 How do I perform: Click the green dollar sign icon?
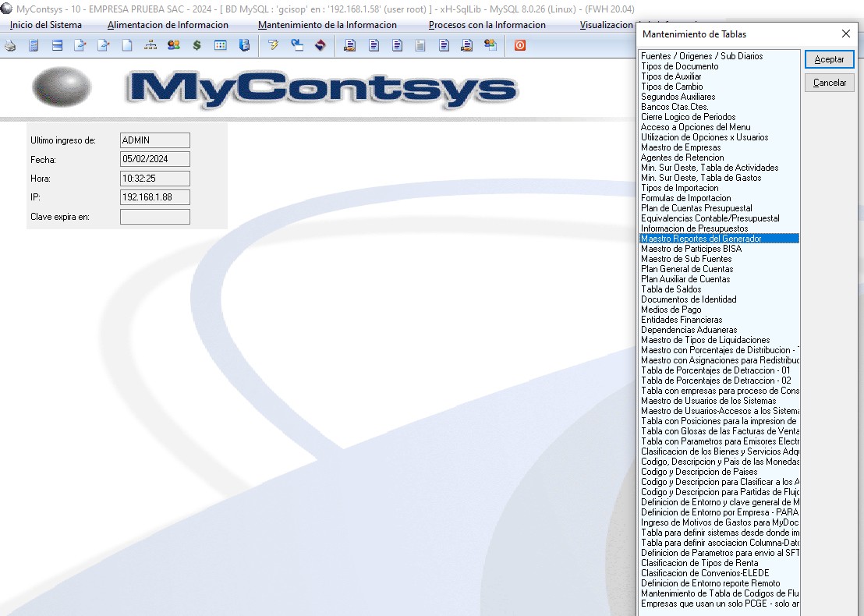197,46
